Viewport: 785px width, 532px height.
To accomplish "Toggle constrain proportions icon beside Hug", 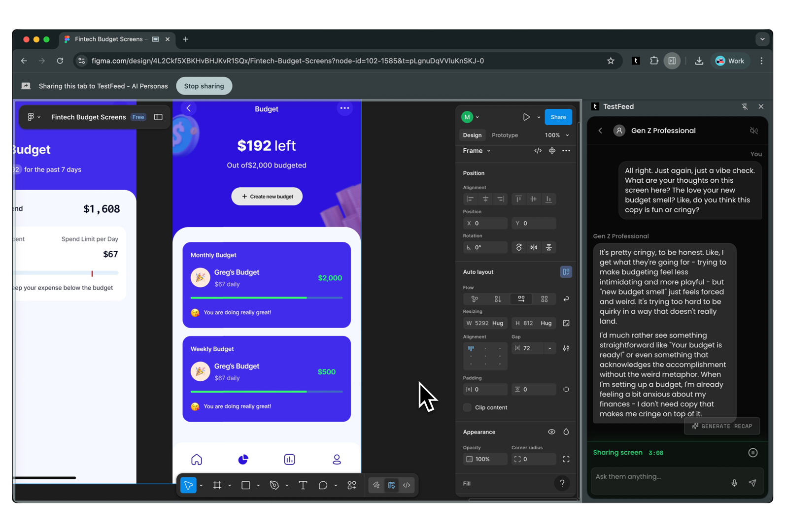I will coord(566,323).
